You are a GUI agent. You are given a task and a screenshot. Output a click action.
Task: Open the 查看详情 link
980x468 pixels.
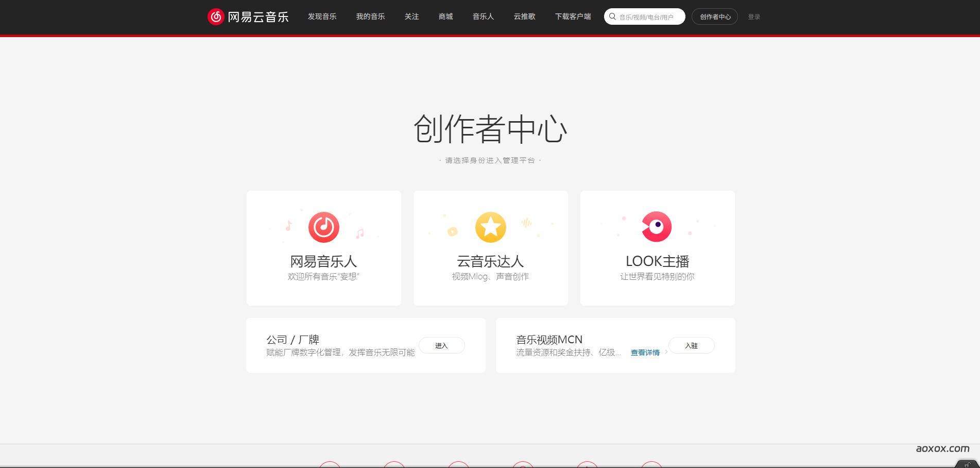[x=645, y=353]
